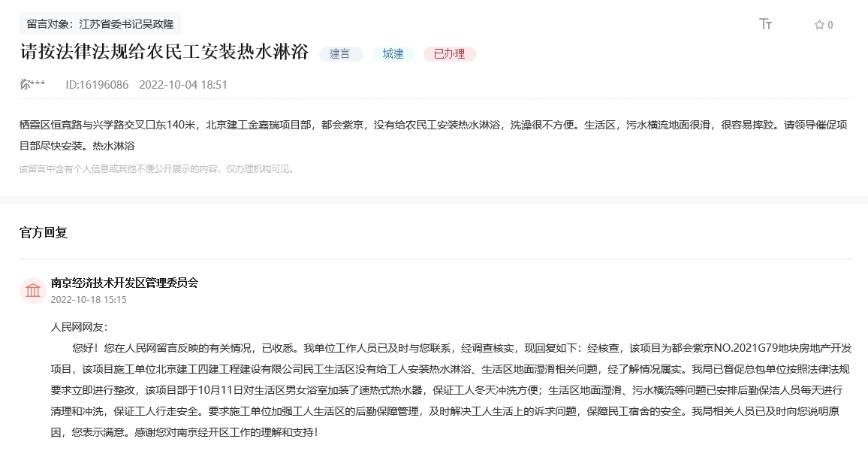Click the government institution avatar icon

[x=33, y=291]
